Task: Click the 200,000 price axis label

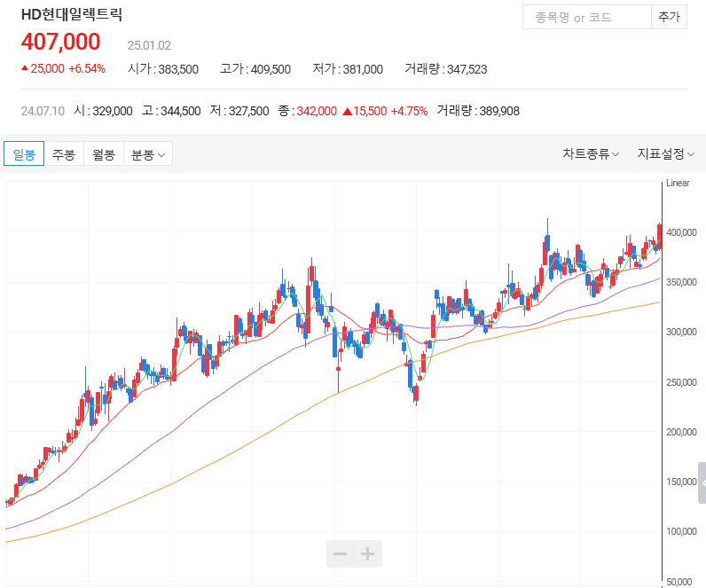Action: (681, 432)
